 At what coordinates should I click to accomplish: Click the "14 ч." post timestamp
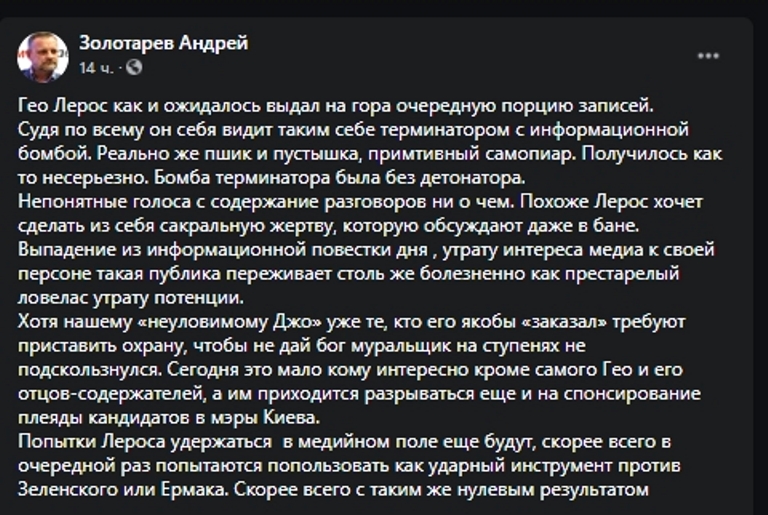pos(96,68)
